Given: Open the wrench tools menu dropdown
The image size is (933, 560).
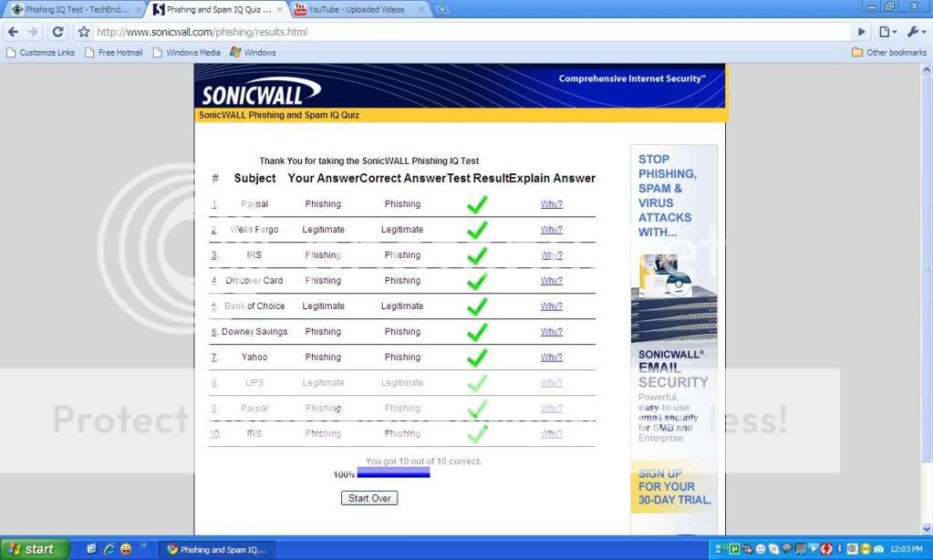Looking at the screenshot, I should pos(916,32).
